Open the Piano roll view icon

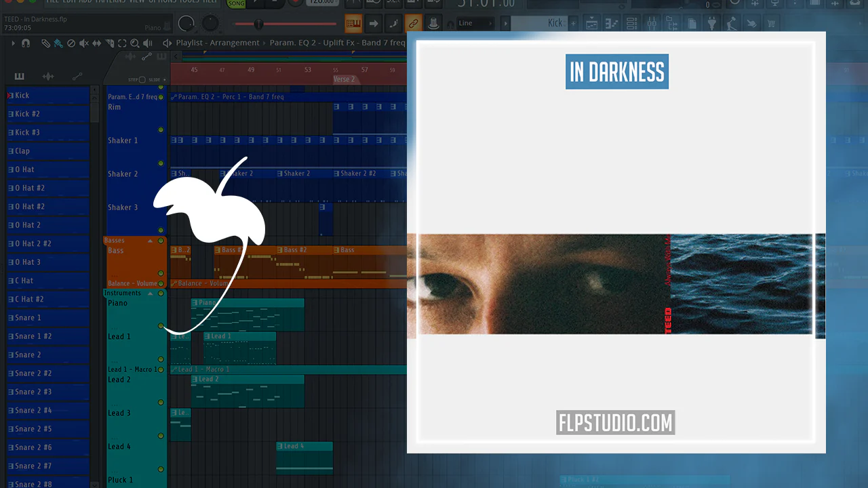click(x=612, y=24)
